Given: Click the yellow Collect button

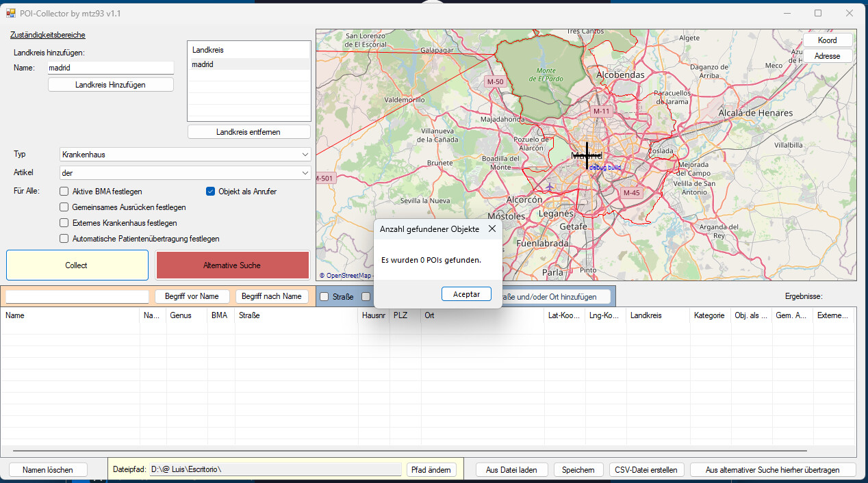Looking at the screenshot, I should 77,265.
